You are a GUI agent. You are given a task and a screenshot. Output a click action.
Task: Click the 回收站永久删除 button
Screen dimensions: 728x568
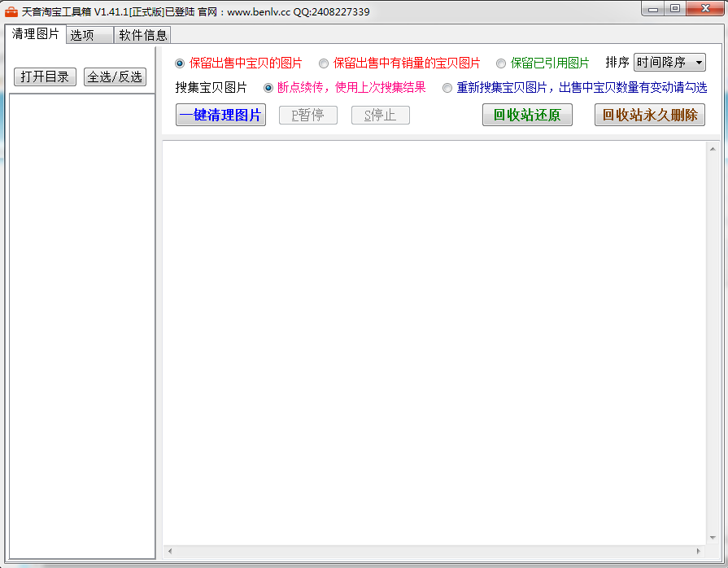tap(650, 115)
